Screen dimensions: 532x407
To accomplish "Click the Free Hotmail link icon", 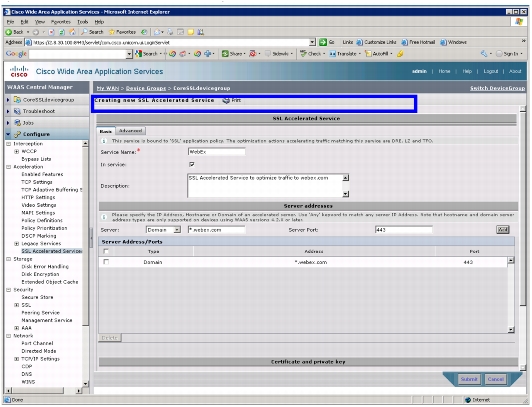I will coord(404,42).
